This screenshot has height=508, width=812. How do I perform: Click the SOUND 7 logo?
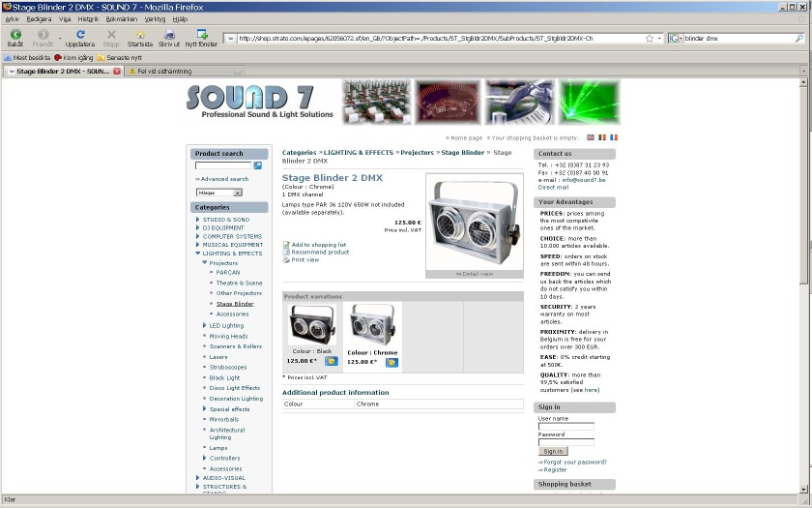pyautogui.click(x=259, y=103)
